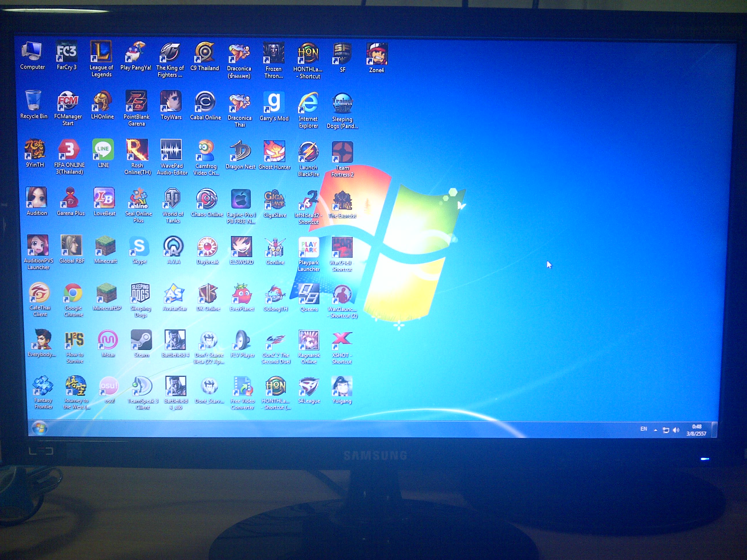Click the EN language indicator

[644, 429]
